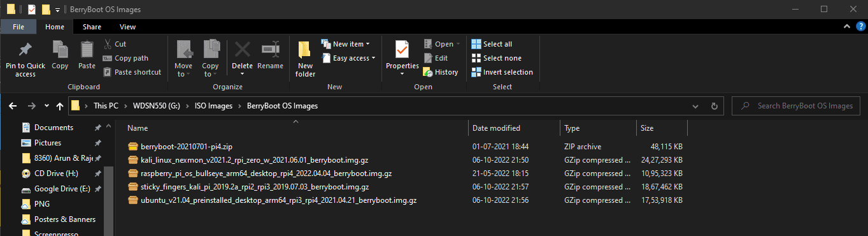Click Invert selection in ribbon
The height and width of the screenshot is (236, 868).
point(502,72)
